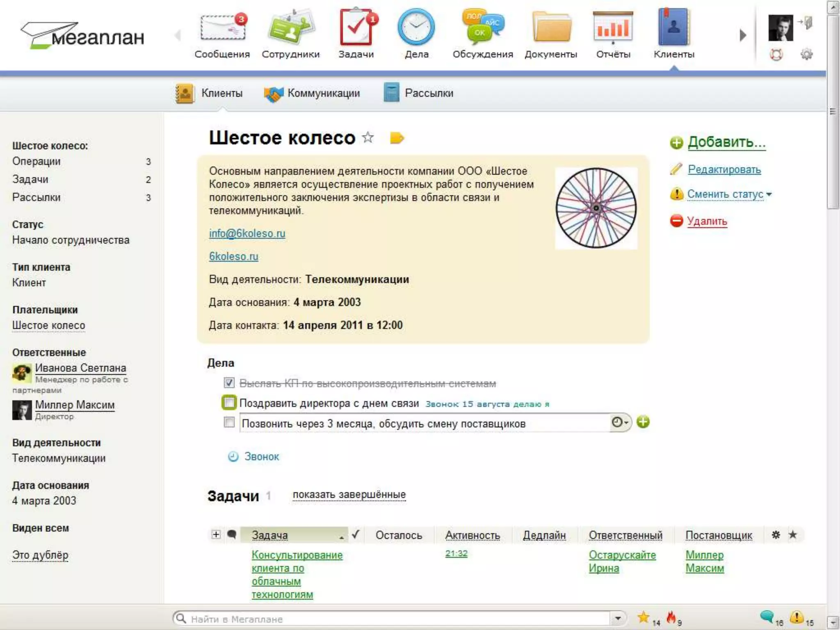
Task: Click the yellow tag icon by the title
Action: tap(397, 138)
